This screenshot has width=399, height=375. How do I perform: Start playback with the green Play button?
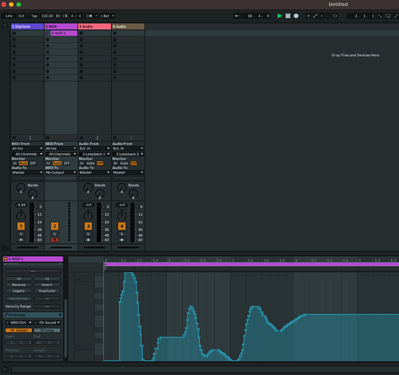pyautogui.click(x=279, y=16)
